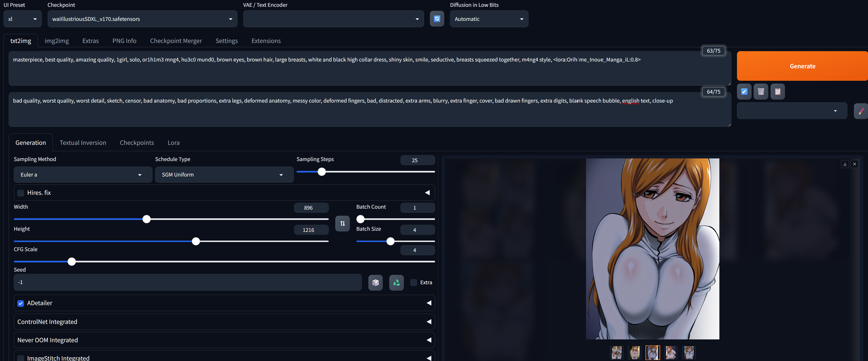Randomize the seed with the dice icon
The height and width of the screenshot is (361, 868).
[375, 283]
